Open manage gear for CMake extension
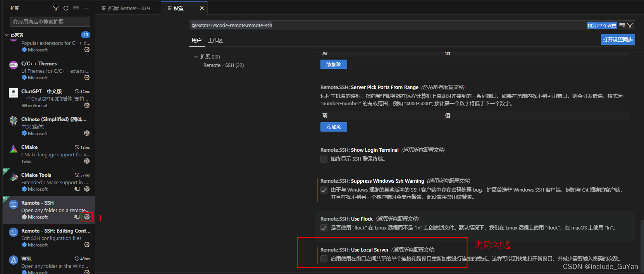The width and height of the screenshot is (644, 274). pyautogui.click(x=87, y=161)
